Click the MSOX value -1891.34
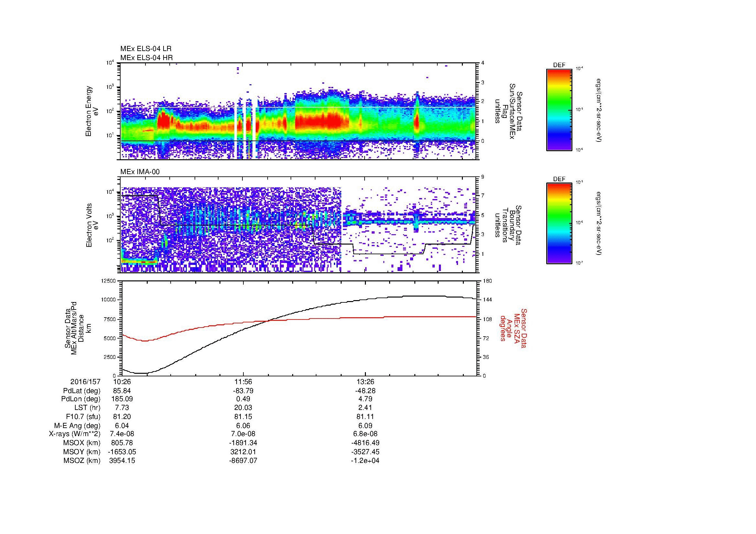This screenshot has height=534, width=756. tap(243, 443)
